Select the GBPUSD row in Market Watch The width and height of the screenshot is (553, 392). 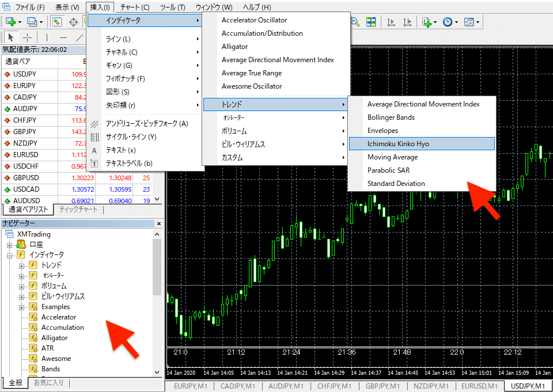(x=77, y=178)
